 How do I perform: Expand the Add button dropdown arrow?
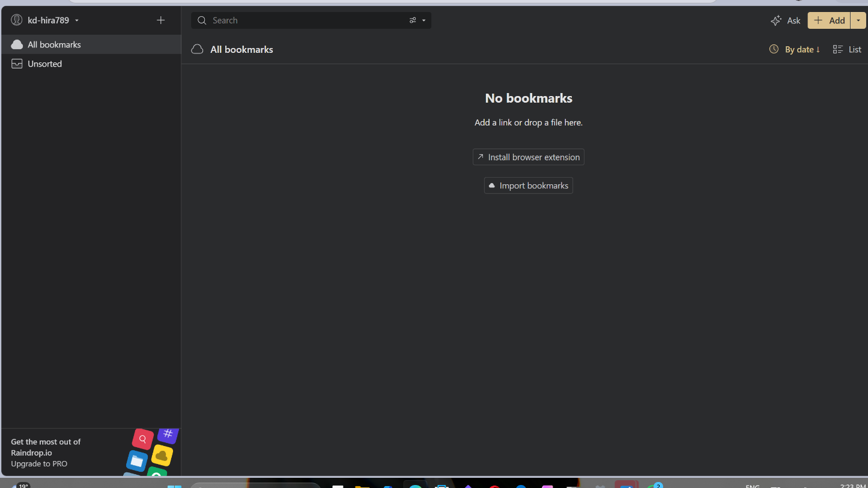[x=858, y=20]
